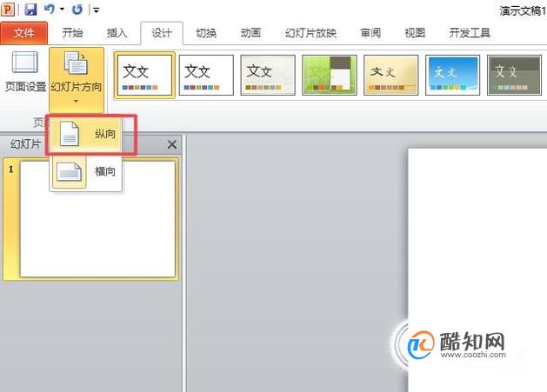This screenshot has width=547, height=392.
Task: Choose 横向 landscape orientation
Action: point(86,171)
